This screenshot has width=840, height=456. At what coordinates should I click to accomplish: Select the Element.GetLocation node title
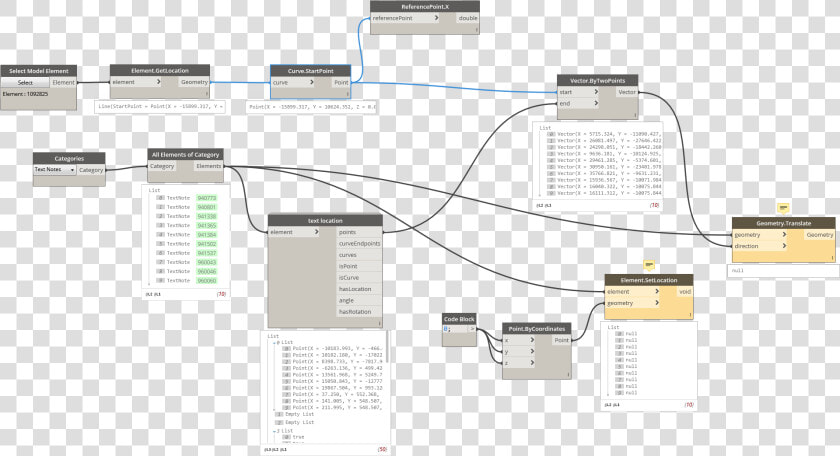pyautogui.click(x=160, y=70)
